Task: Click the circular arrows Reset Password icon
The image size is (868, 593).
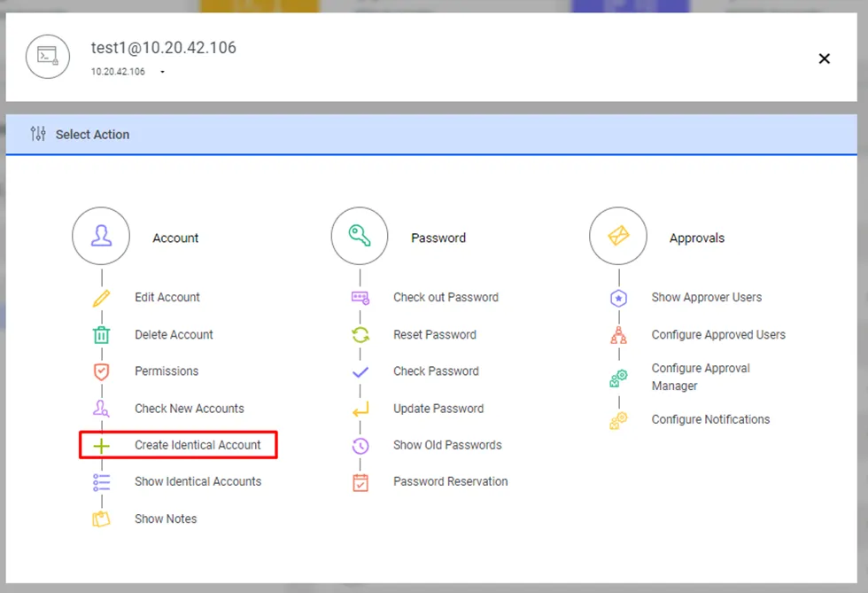Action: [360, 335]
